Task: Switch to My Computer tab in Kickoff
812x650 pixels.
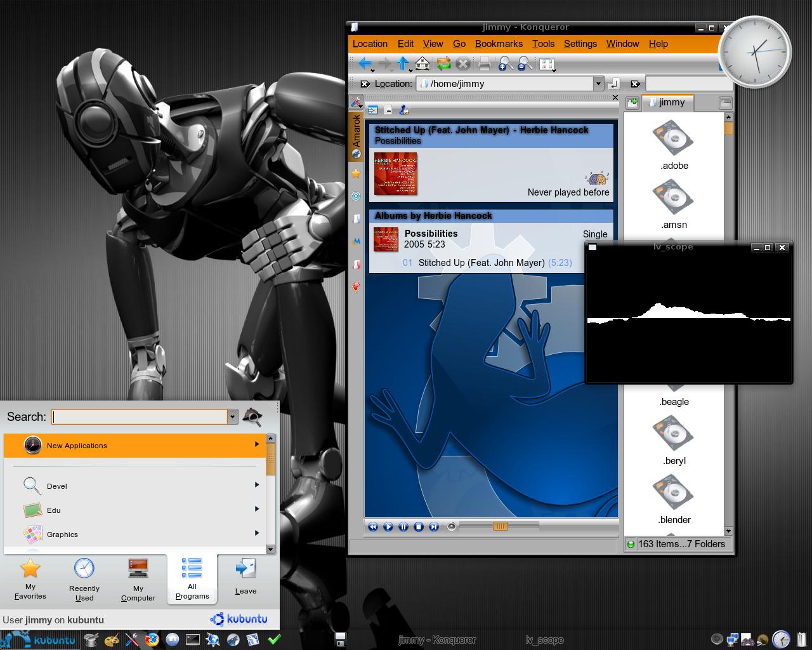Action: (138, 579)
